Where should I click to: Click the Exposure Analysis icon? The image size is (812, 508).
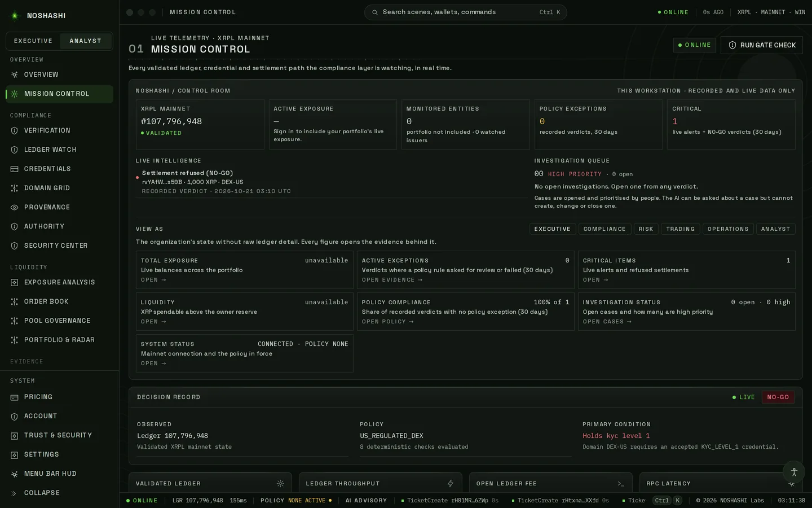15,282
